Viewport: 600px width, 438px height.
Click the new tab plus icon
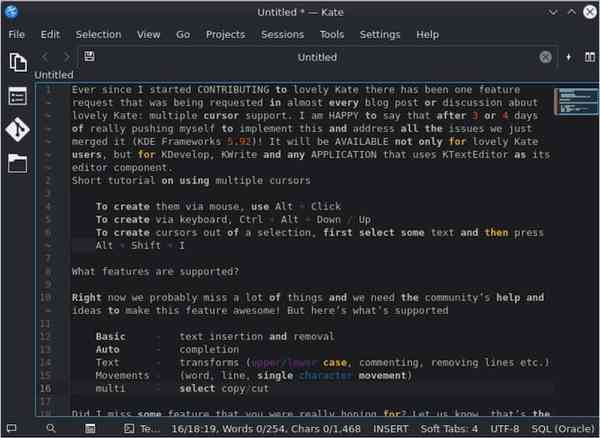pos(569,57)
